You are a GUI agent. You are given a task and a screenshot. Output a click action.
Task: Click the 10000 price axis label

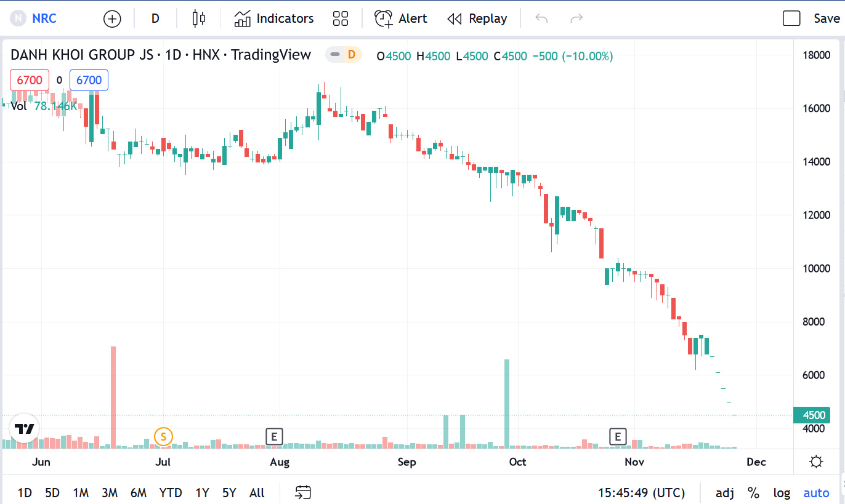coord(817,269)
